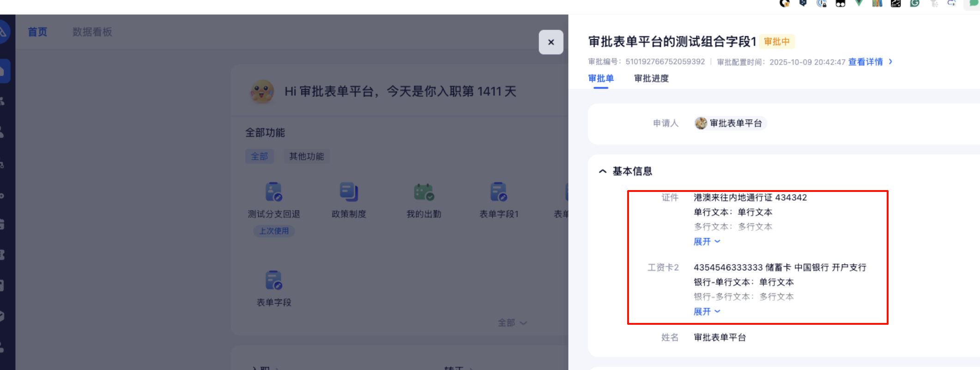Click the 审批中 status tag
The image size is (980, 370).
(x=776, y=42)
